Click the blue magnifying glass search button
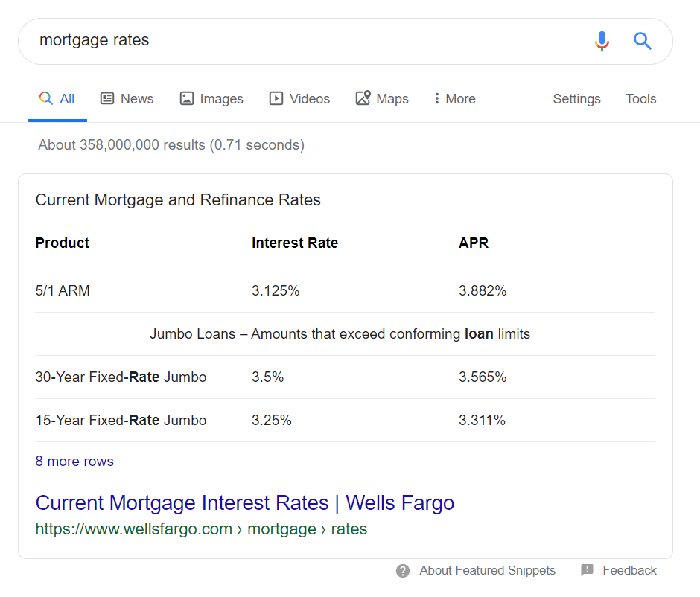 point(643,41)
